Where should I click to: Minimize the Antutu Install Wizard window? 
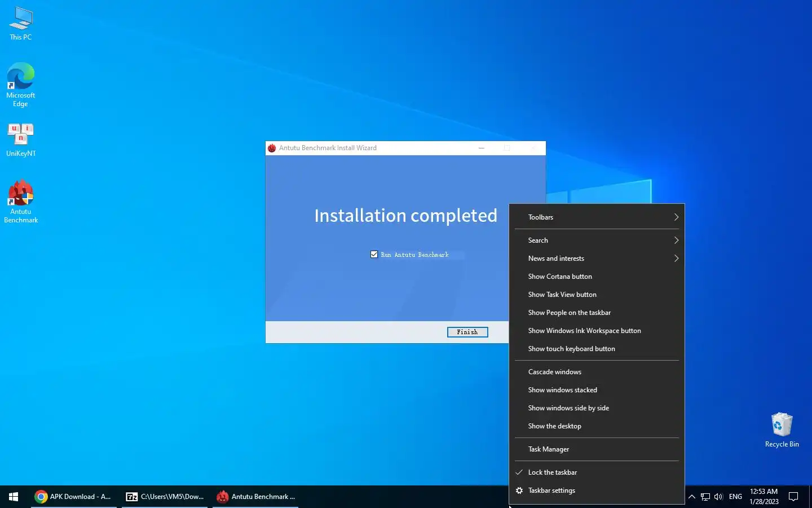(x=481, y=148)
